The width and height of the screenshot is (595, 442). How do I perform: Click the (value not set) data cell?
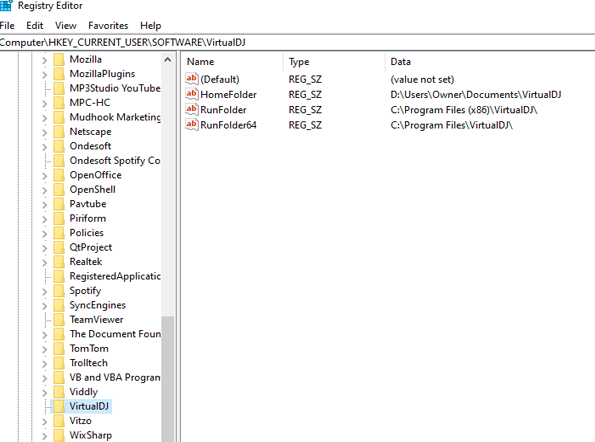(422, 79)
